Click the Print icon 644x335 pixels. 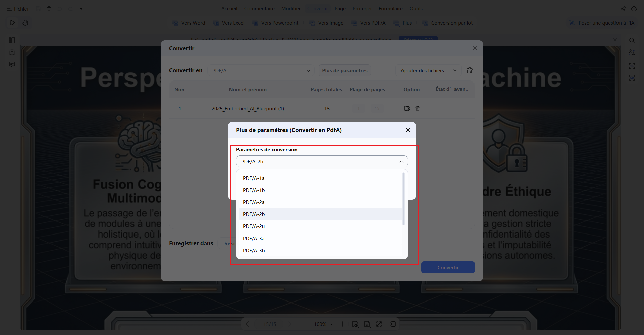tap(49, 9)
